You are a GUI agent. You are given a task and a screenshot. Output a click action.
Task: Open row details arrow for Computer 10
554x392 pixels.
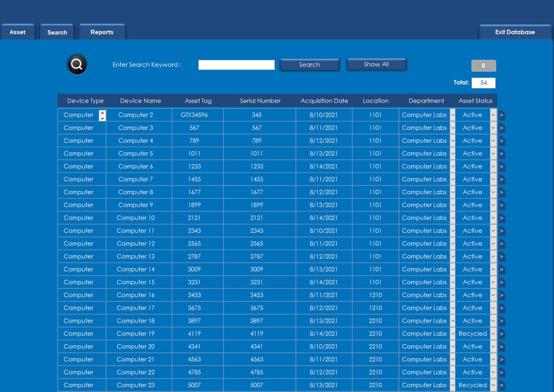502,218
